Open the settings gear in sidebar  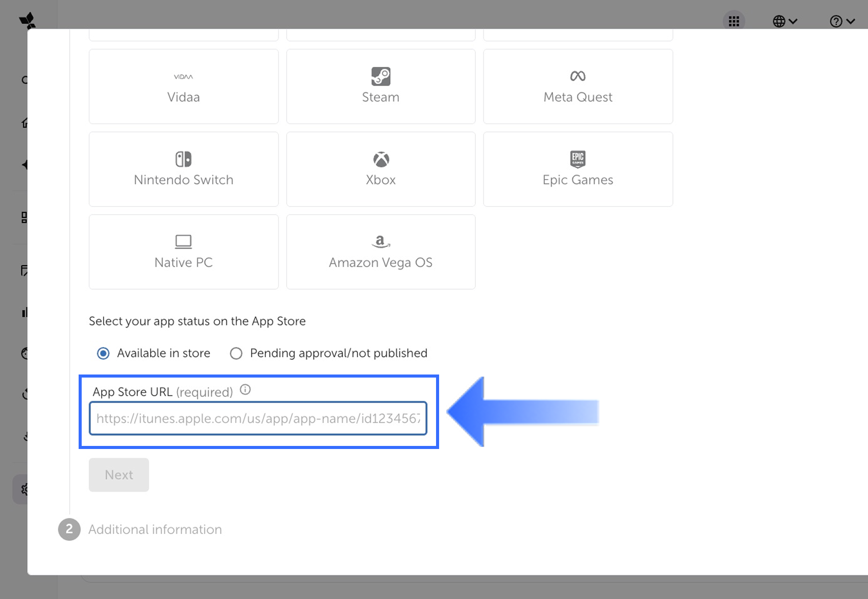tap(23, 489)
